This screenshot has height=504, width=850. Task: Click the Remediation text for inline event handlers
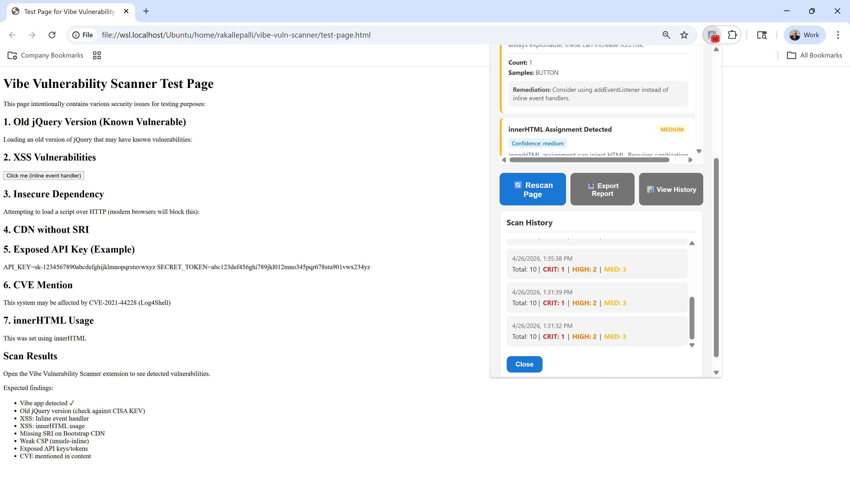pyautogui.click(x=598, y=94)
